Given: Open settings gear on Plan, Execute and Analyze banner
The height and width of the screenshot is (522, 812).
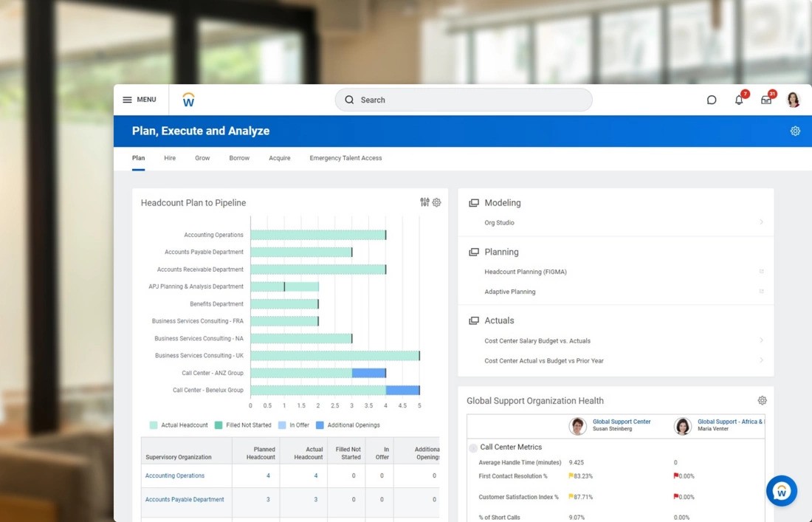Looking at the screenshot, I should tap(795, 130).
